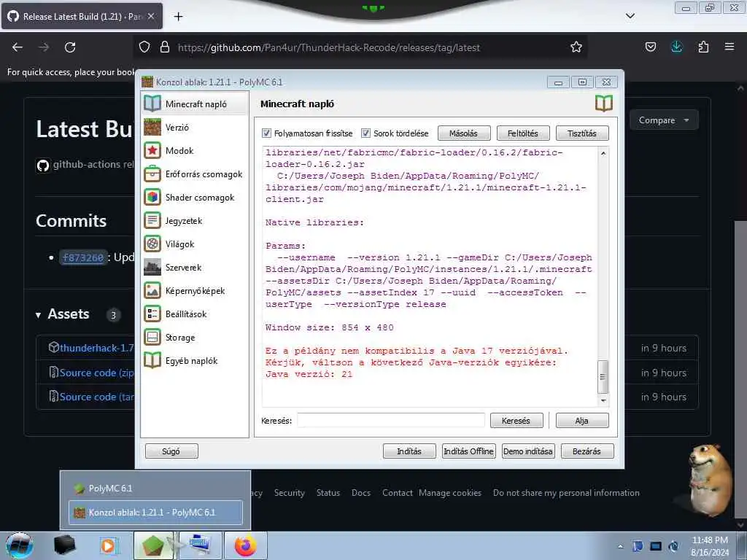Reload the page in Firefox
The image size is (747, 560).
click(x=70, y=47)
